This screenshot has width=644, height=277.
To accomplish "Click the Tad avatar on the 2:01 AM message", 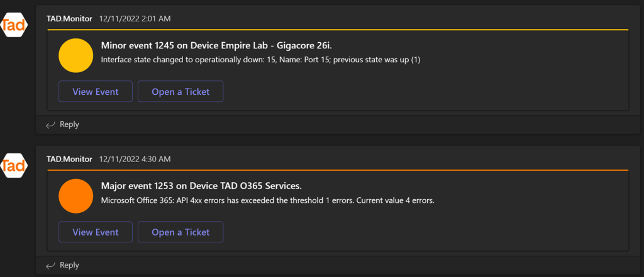I will [14, 25].
